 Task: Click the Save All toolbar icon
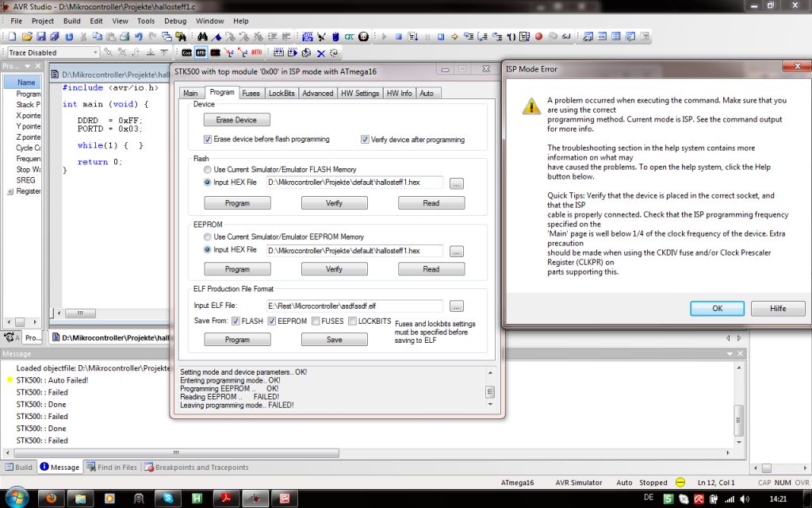(x=55, y=37)
